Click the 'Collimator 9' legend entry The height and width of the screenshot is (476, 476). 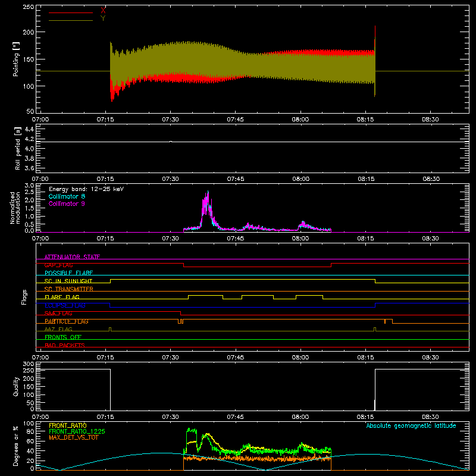67,203
